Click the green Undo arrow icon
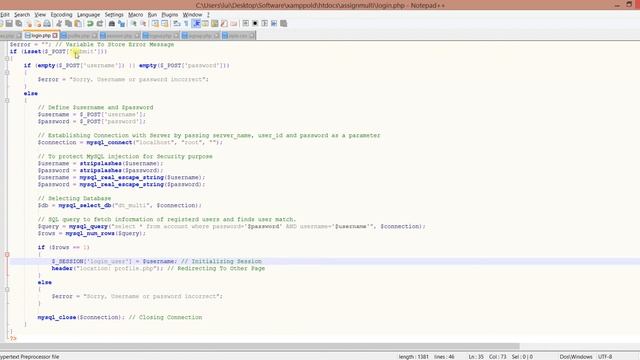The image size is (640, 360). point(90,24)
